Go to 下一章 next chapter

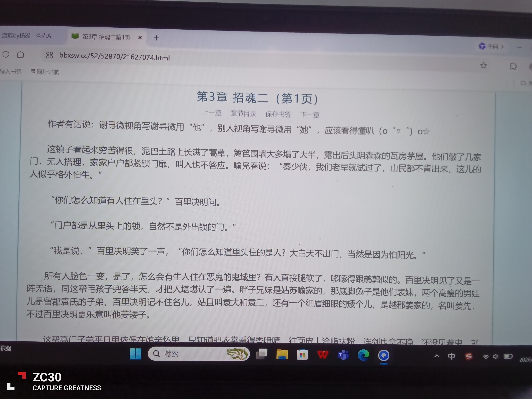click(310, 115)
